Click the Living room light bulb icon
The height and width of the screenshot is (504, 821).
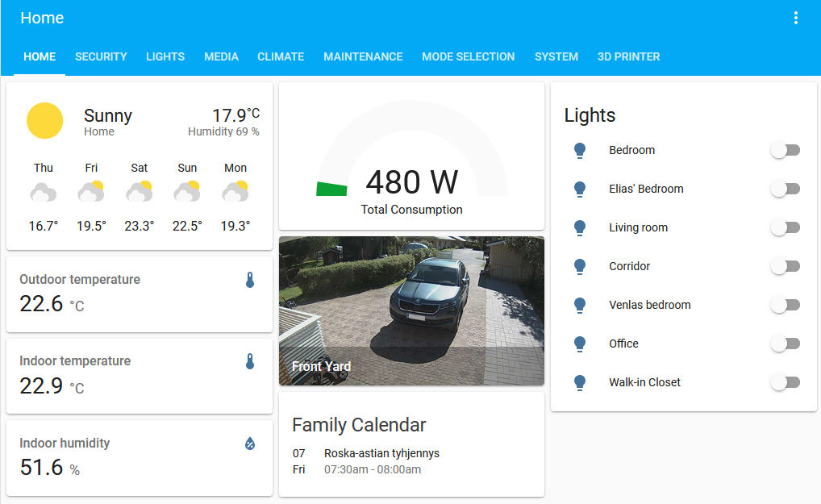click(x=580, y=227)
